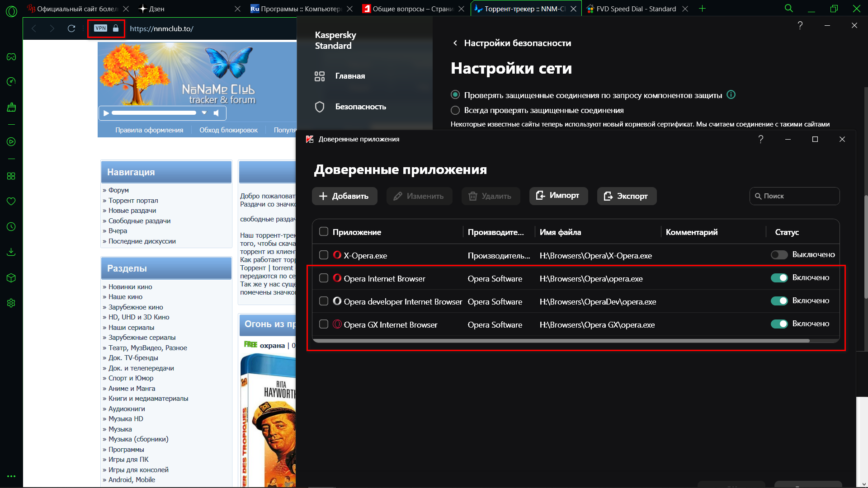Click the banner audio player progress bar
The width and height of the screenshot is (868, 488).
click(154, 113)
